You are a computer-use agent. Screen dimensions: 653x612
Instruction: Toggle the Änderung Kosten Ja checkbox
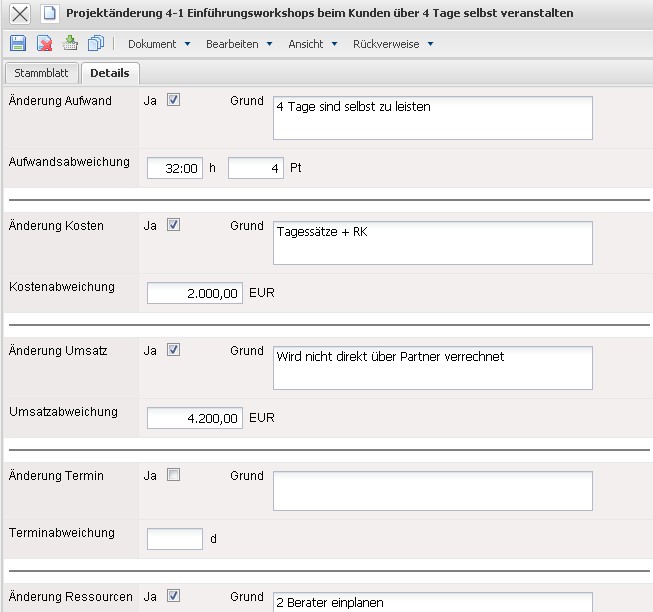(x=174, y=226)
